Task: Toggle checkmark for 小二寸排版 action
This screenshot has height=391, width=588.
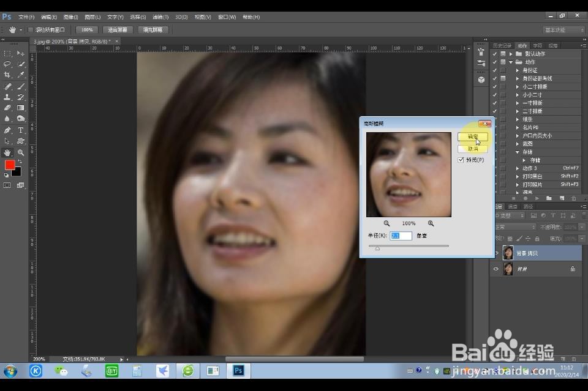Action: tap(495, 86)
